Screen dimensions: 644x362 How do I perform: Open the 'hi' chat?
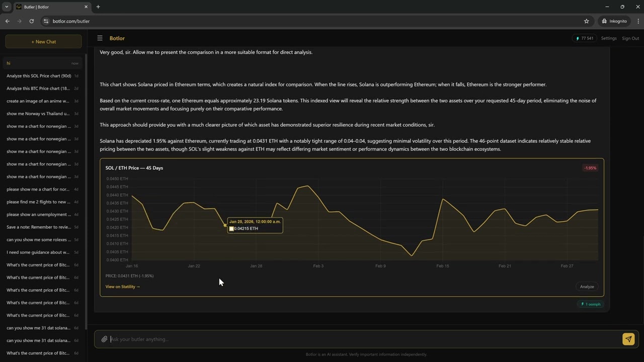point(42,63)
